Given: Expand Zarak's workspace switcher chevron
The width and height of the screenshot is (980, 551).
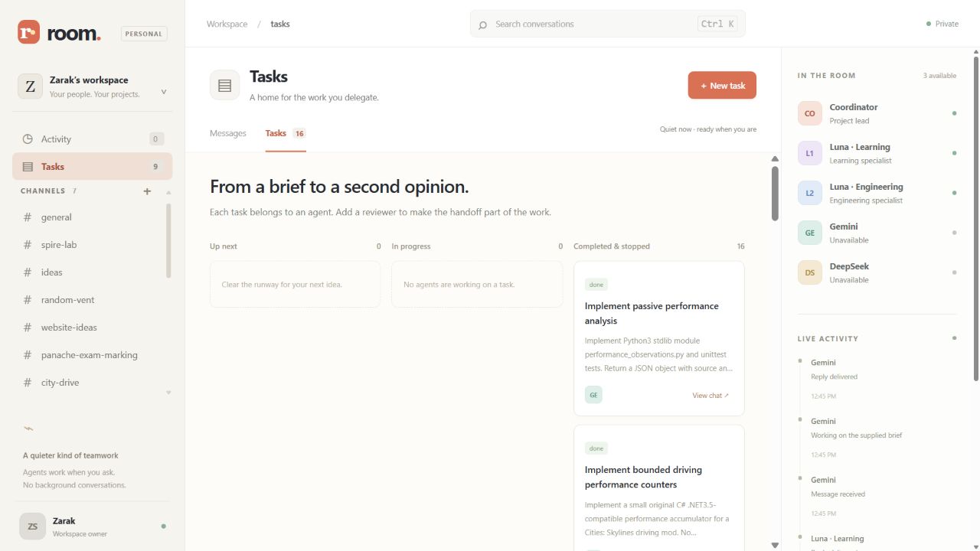Looking at the screenshot, I should [x=164, y=92].
